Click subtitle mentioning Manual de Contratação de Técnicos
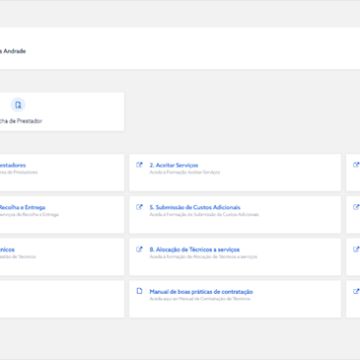 point(200,299)
